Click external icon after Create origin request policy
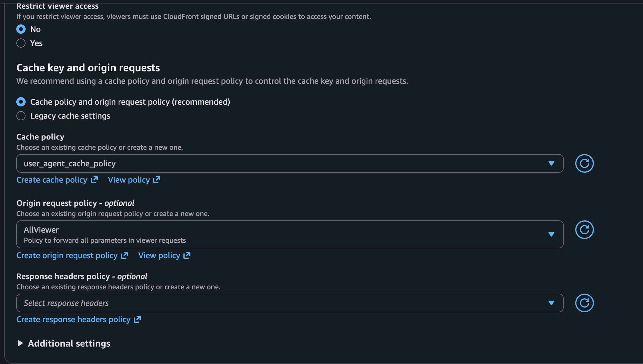643x364 pixels. tap(124, 255)
